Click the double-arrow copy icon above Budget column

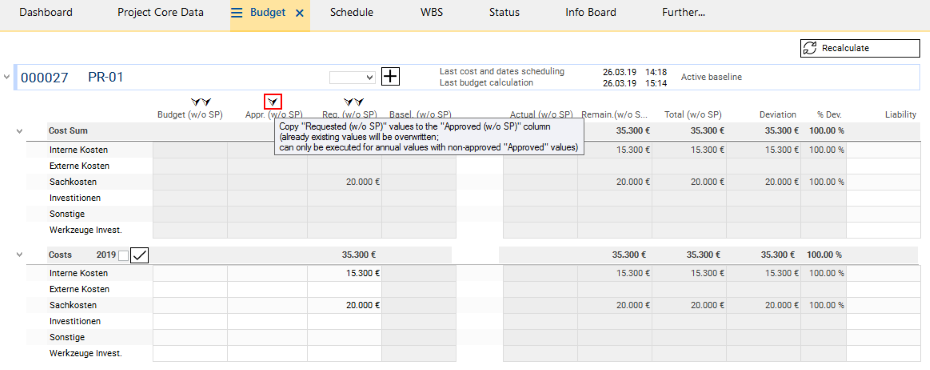(x=201, y=102)
